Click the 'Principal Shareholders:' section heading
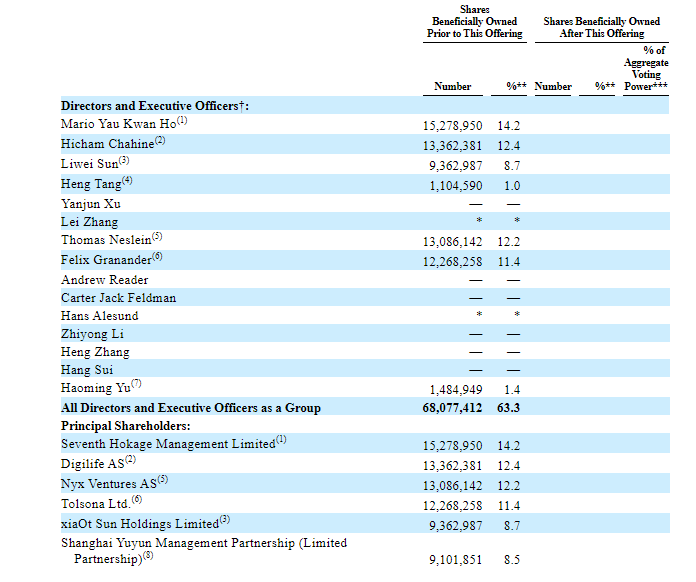This screenshot has height=582, width=696. coord(125,426)
